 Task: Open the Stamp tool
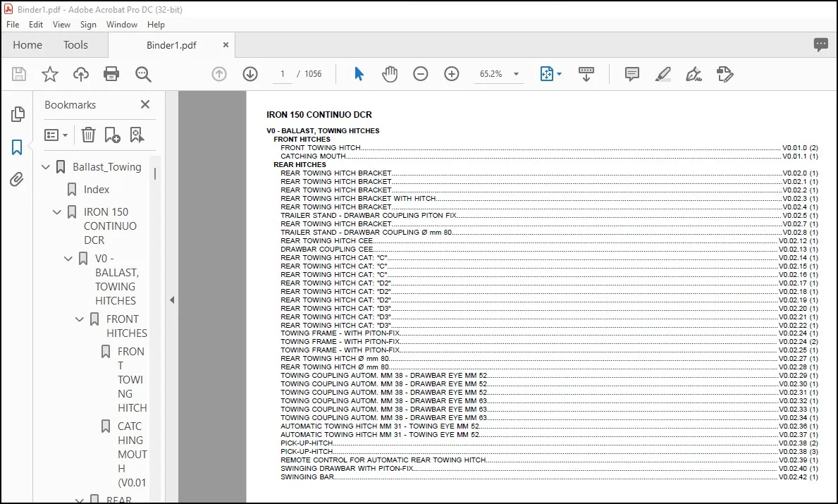coord(725,74)
